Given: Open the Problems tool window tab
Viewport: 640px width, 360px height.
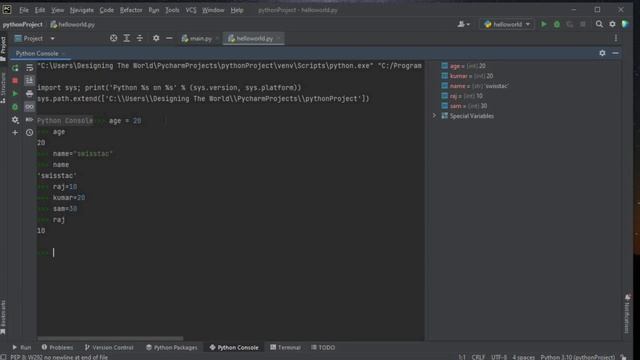Looking at the screenshot, I should [57, 347].
